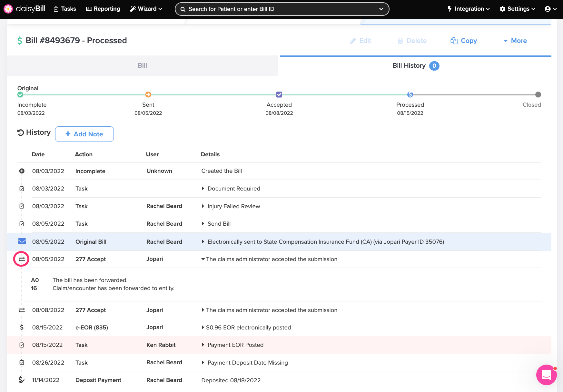Image resolution: width=563 pixels, height=392 pixels.
Task: Click the Deposit Payment dollar-check icon
Action: pos(22,380)
